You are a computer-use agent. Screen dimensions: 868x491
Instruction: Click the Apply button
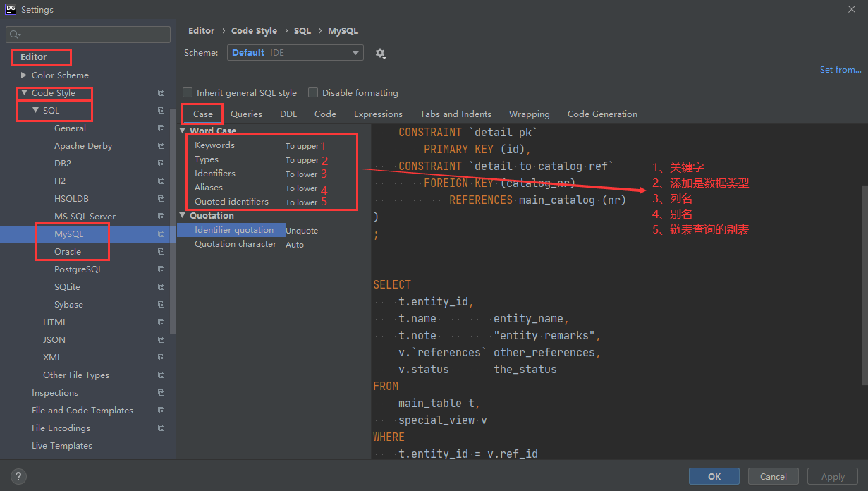click(x=833, y=476)
